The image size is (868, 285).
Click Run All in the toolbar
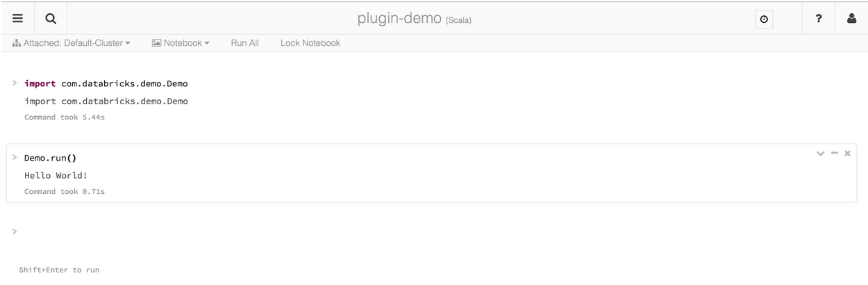point(244,43)
